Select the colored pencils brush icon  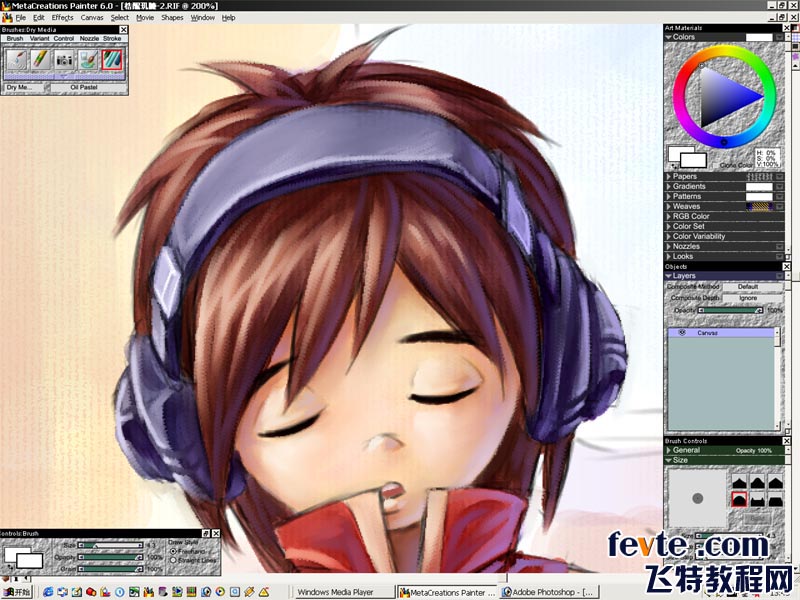coord(41,60)
